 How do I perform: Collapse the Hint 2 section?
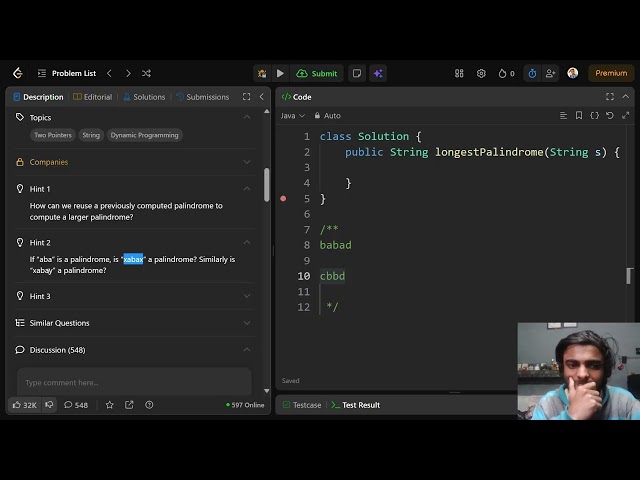(x=247, y=242)
